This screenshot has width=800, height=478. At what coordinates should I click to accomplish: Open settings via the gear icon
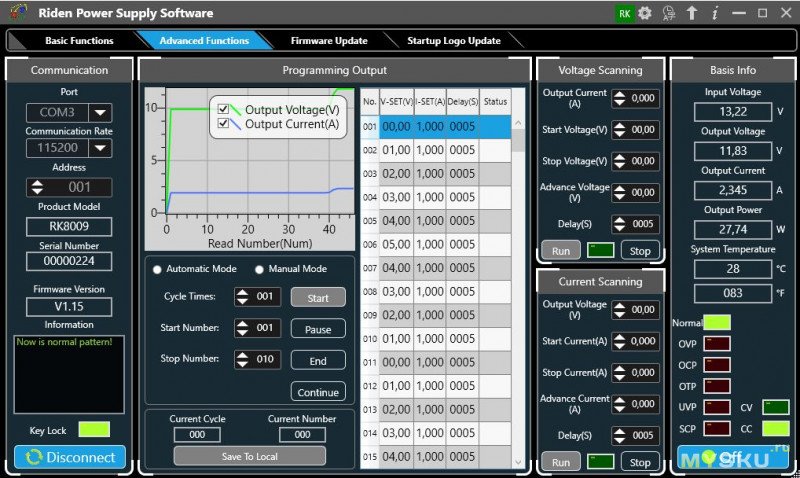(645, 13)
